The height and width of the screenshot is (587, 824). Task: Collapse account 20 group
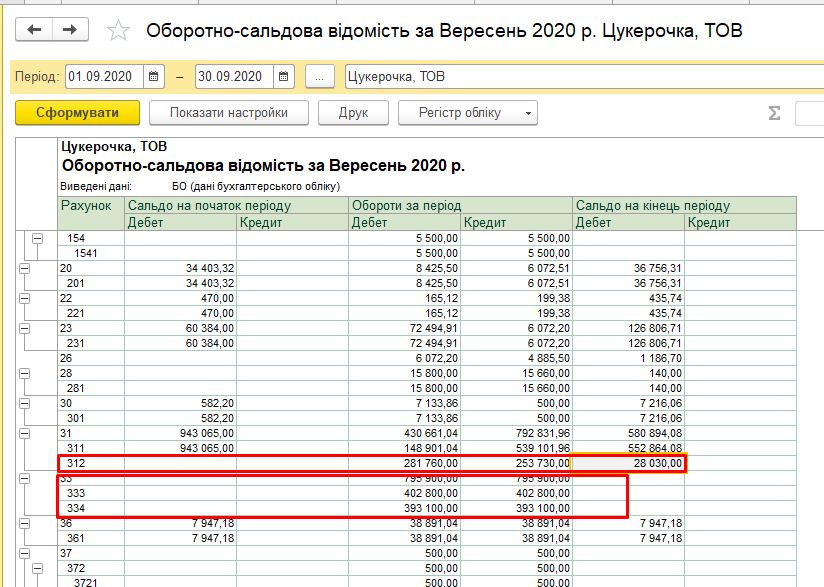tap(25, 268)
